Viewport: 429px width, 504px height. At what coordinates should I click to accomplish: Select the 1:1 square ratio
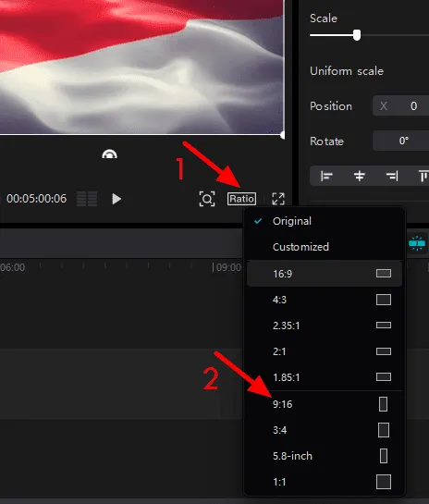325,482
